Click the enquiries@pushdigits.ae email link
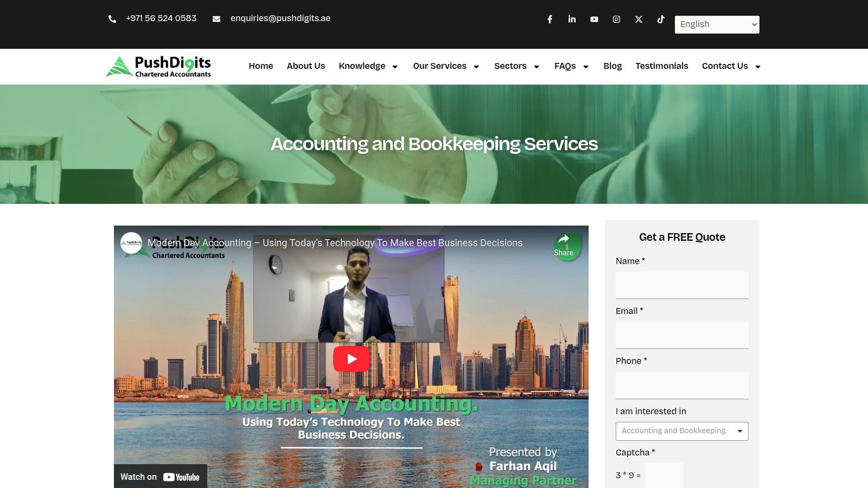The width and height of the screenshot is (868, 488). pyautogui.click(x=280, y=18)
